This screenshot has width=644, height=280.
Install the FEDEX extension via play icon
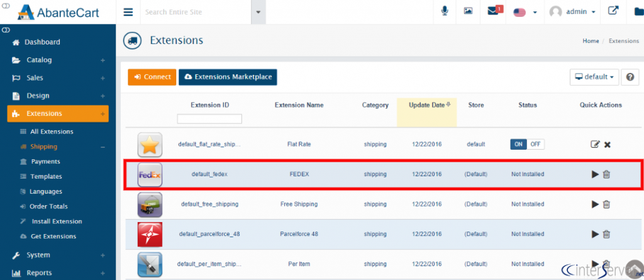[595, 174]
